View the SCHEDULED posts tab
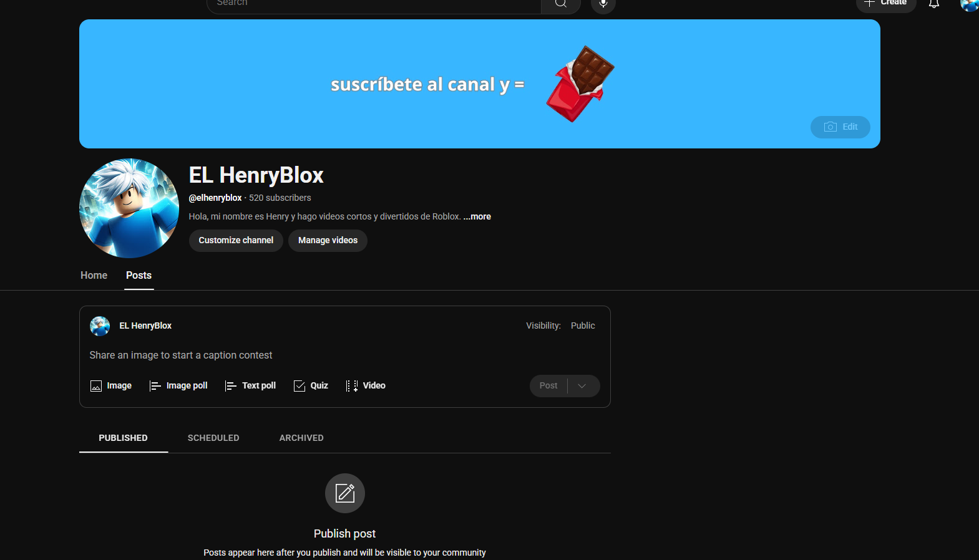The height and width of the screenshot is (560, 979). 213,438
